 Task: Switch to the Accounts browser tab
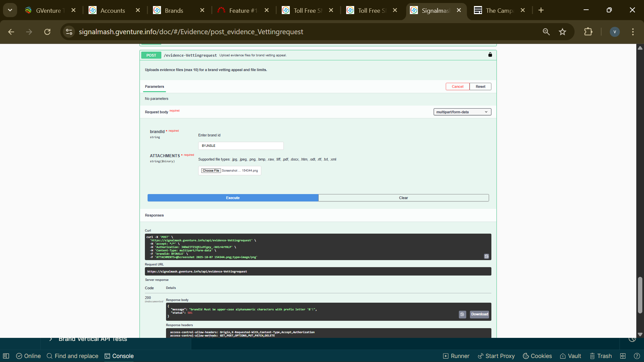[112, 10]
